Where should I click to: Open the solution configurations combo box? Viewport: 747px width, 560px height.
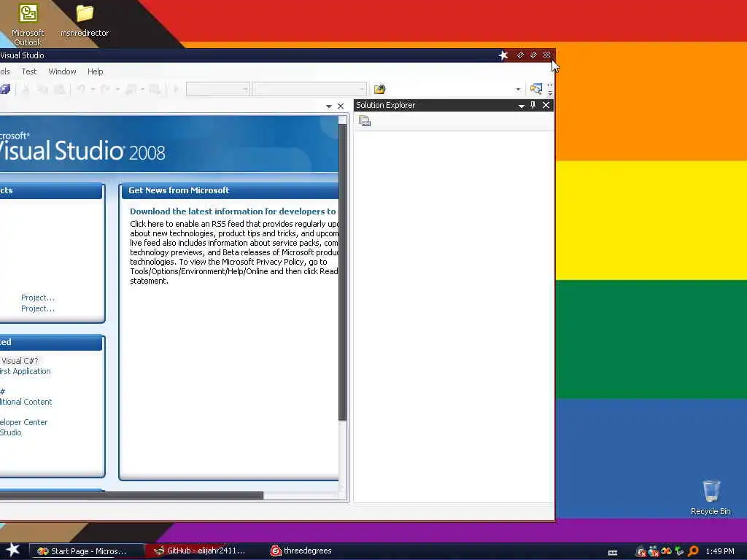217,89
